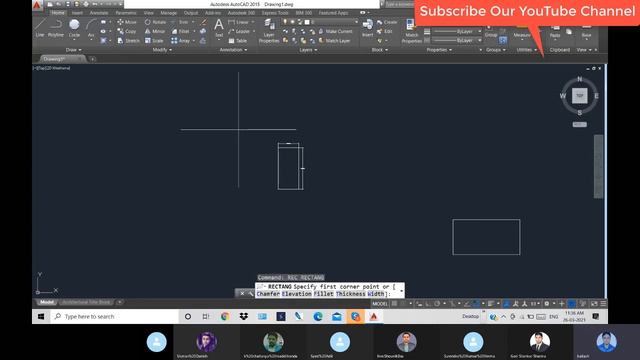Select the Thickness command option
Screen dimensions: 640x360
tap(351, 294)
